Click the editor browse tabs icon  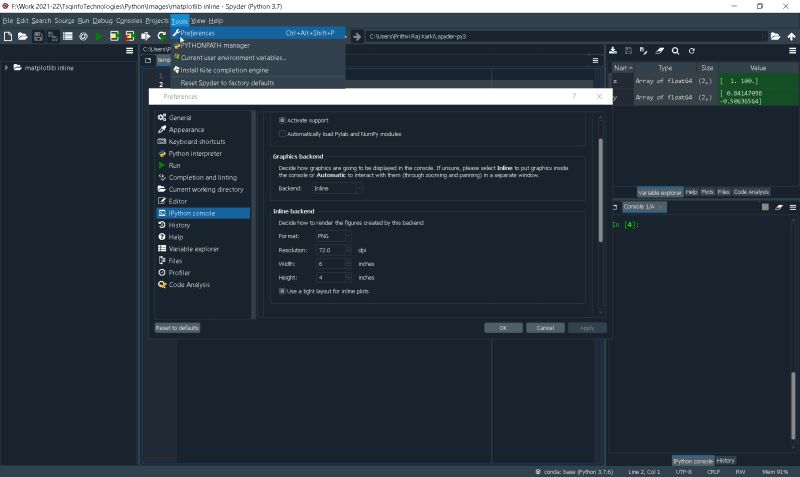148,60
